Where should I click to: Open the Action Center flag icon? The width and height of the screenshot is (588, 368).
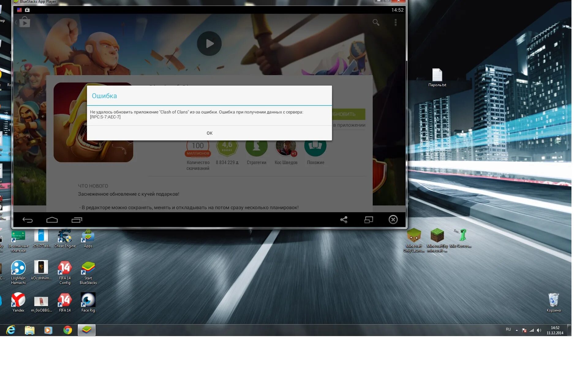[x=524, y=330]
